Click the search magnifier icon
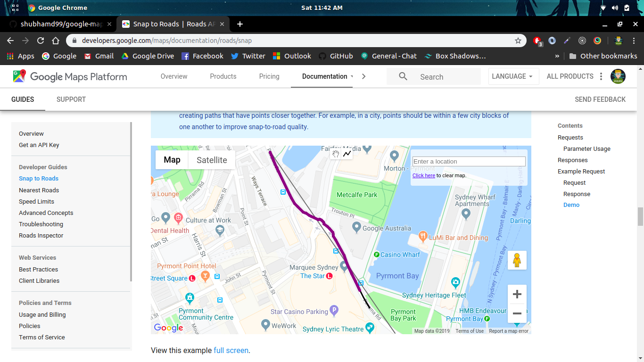Viewport: 644px width, 362px height. pos(403,76)
